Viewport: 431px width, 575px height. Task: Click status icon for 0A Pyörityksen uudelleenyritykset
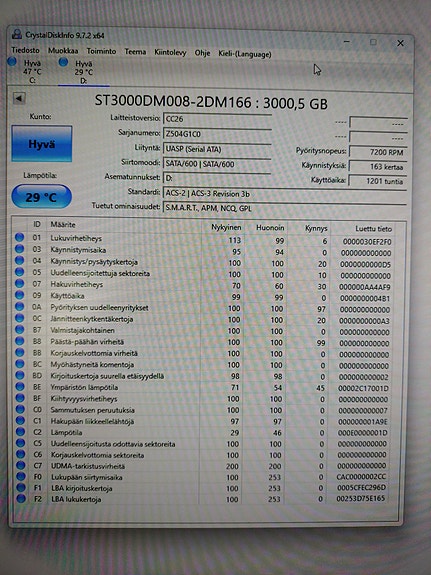(19, 306)
